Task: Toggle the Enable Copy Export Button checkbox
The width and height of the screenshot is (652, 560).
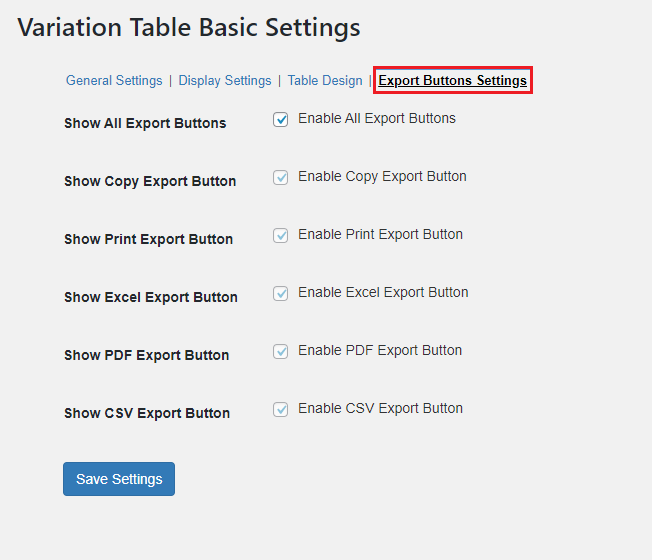Action: (281, 177)
